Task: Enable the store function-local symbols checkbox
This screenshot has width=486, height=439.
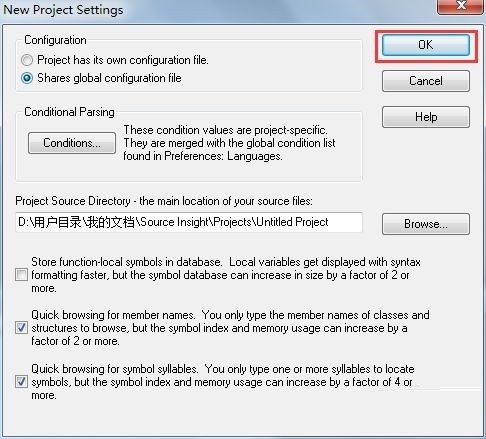Action: pos(21,275)
